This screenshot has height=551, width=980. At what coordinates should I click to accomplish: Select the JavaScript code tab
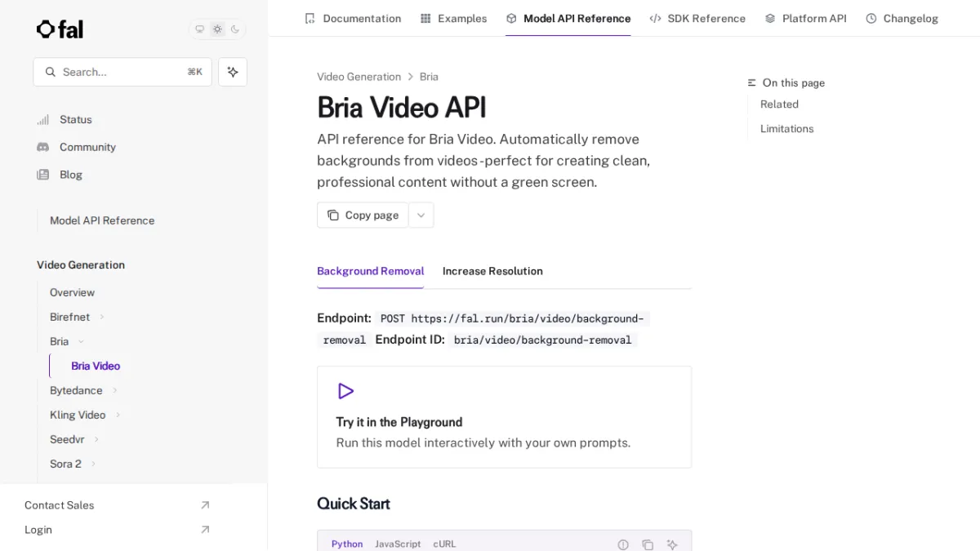[x=398, y=544]
